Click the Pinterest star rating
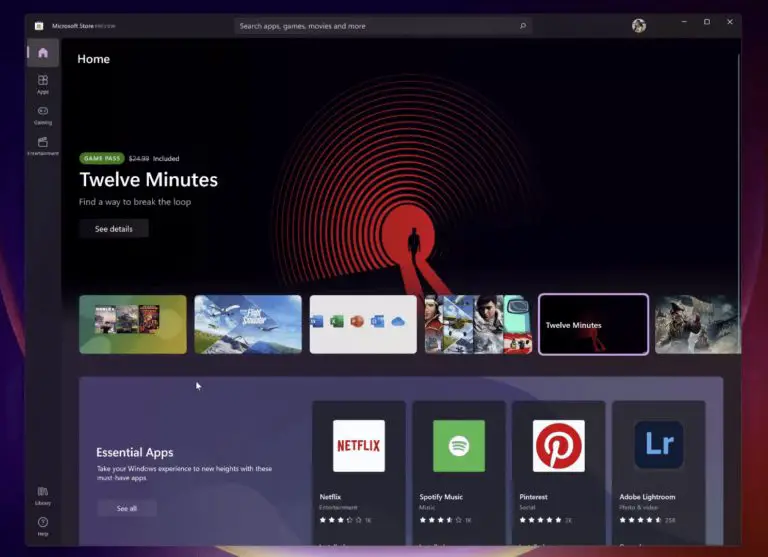 [540, 520]
